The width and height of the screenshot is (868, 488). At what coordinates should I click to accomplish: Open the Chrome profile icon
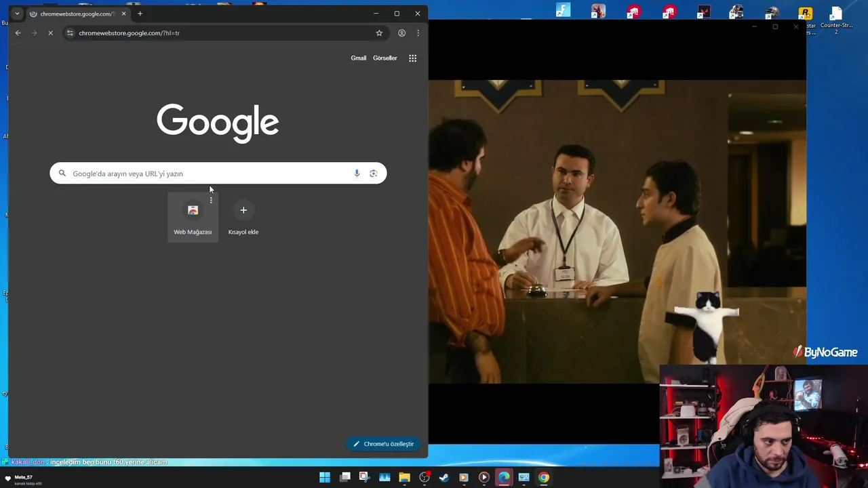tap(401, 33)
